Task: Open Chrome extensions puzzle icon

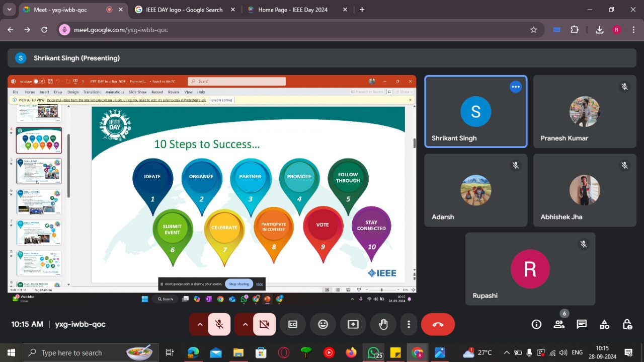Action: coord(575,30)
